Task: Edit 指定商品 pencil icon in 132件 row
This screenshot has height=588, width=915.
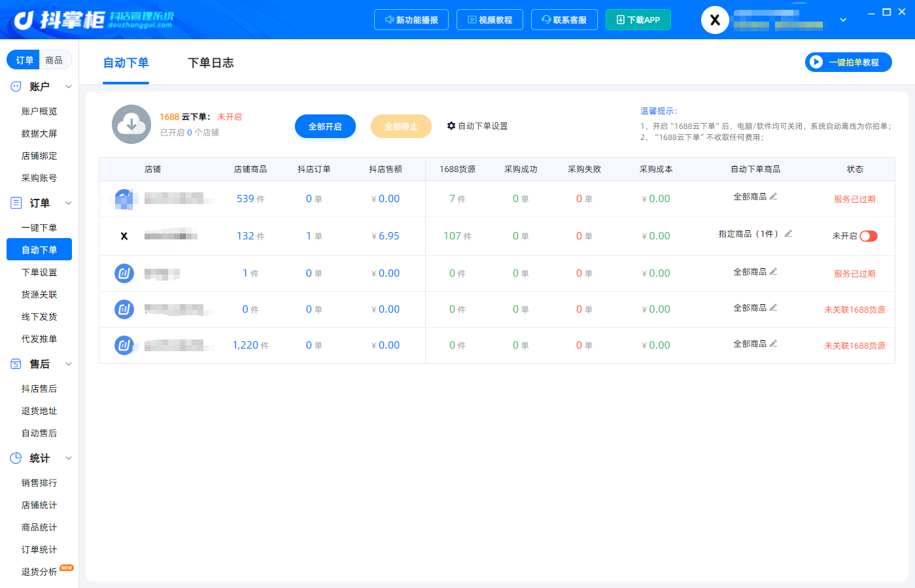Action: click(x=788, y=233)
